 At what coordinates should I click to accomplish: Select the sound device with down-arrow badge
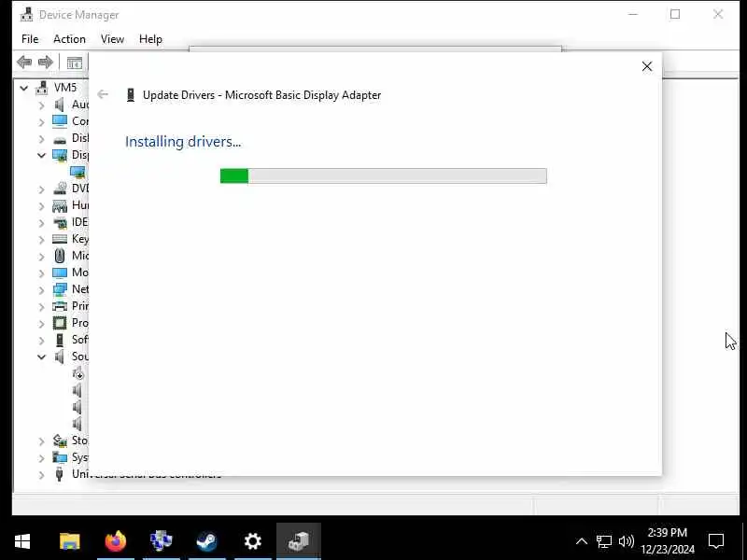click(x=78, y=373)
